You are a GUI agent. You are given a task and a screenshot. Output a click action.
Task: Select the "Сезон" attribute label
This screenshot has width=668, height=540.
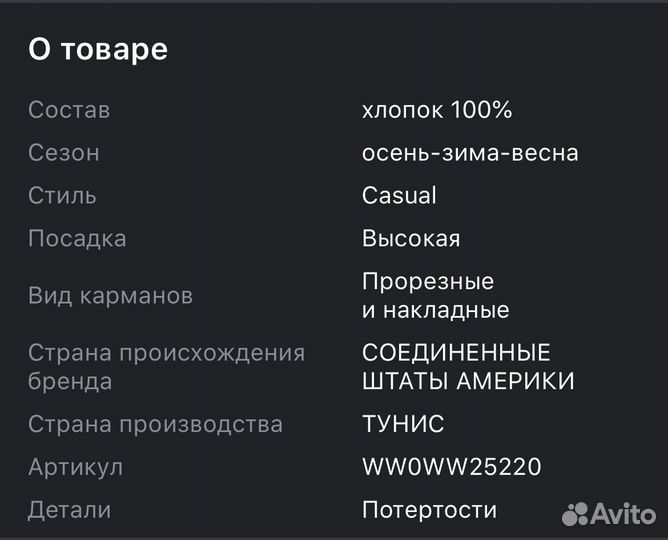(x=64, y=153)
